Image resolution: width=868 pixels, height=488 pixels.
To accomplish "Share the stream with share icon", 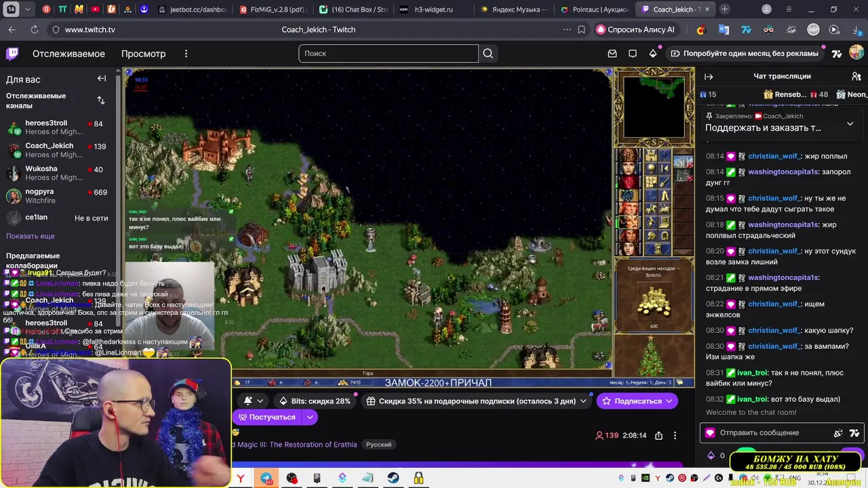I will click(658, 435).
